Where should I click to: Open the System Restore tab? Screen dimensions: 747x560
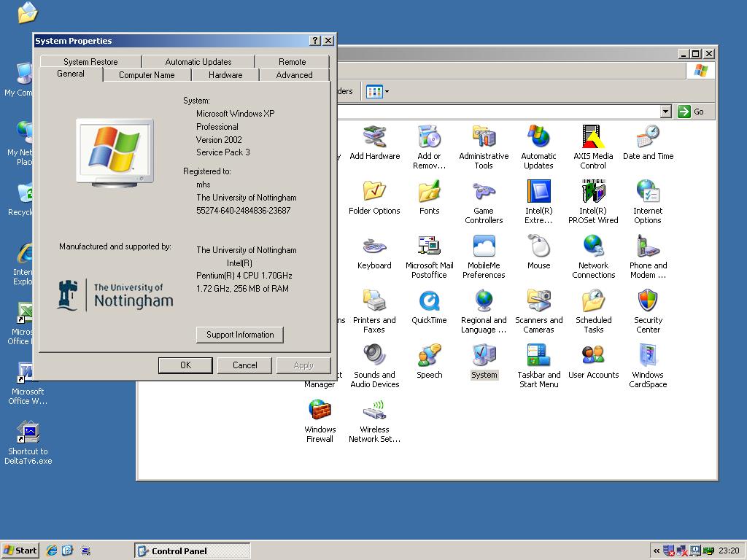click(x=90, y=62)
